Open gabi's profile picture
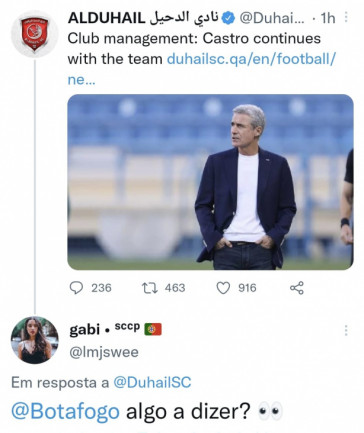Viewport: 364px width, 433px height. pos(34,340)
